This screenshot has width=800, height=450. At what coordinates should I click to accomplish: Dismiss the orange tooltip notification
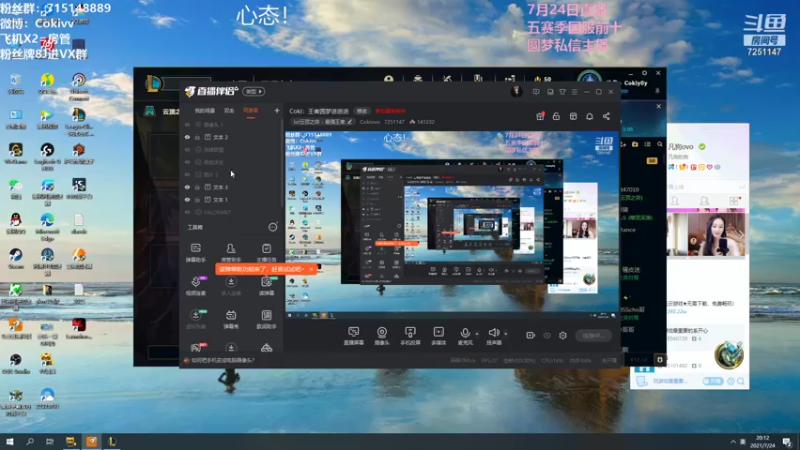(x=311, y=269)
